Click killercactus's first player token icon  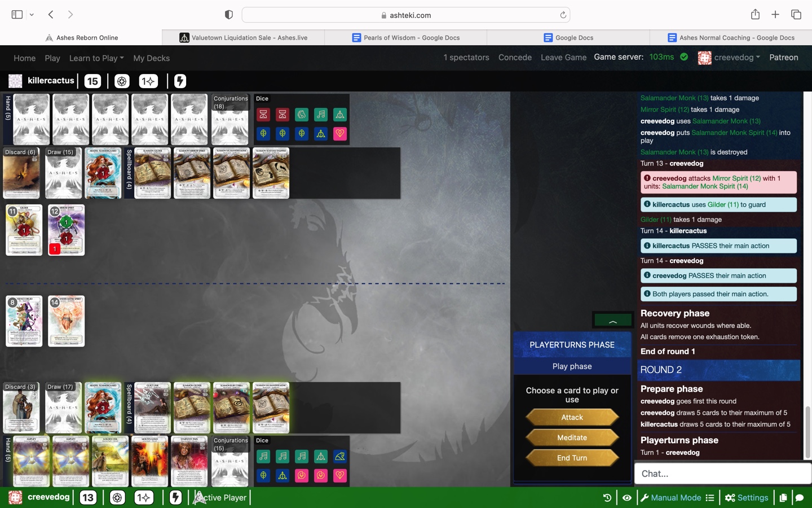(x=122, y=81)
